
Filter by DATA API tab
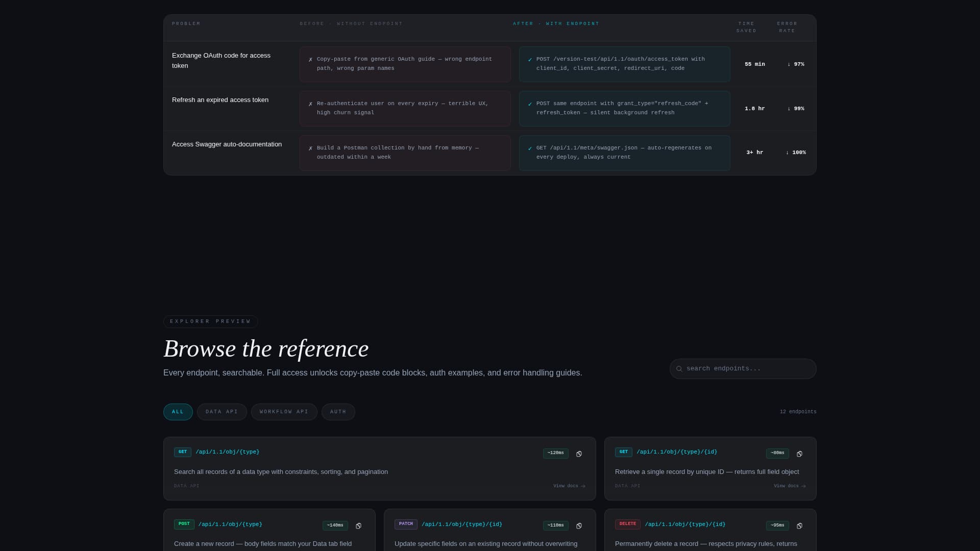pos(222,412)
